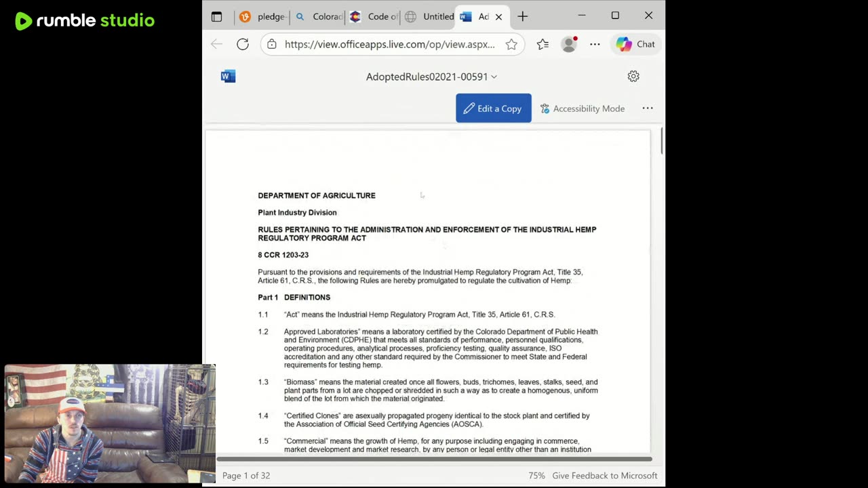Switch to the Untitled browser tab

coord(429,16)
